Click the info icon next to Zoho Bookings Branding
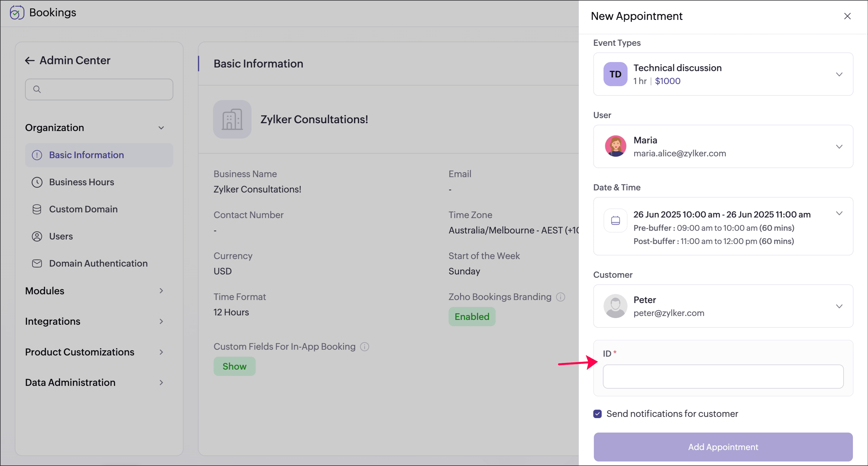Image resolution: width=868 pixels, height=466 pixels. pos(560,297)
